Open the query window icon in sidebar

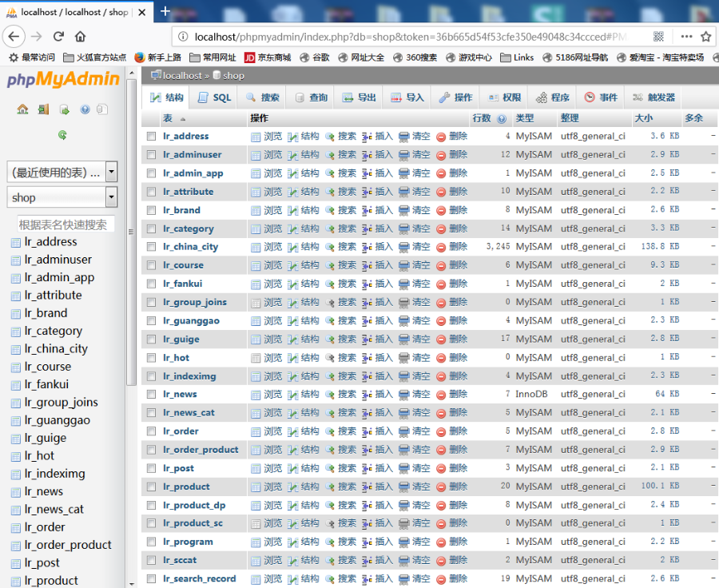pyautogui.click(x=65, y=109)
